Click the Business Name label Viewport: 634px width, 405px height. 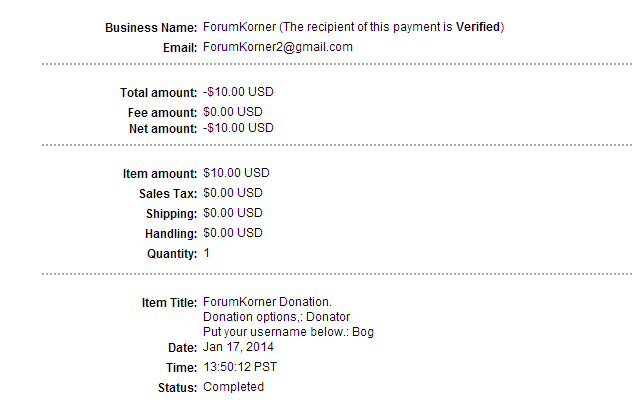coord(151,28)
